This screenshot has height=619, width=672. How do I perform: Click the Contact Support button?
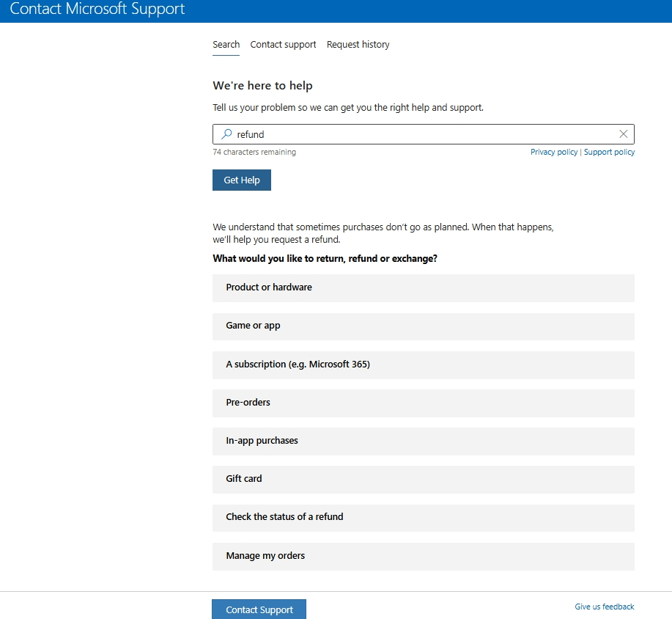point(259,609)
